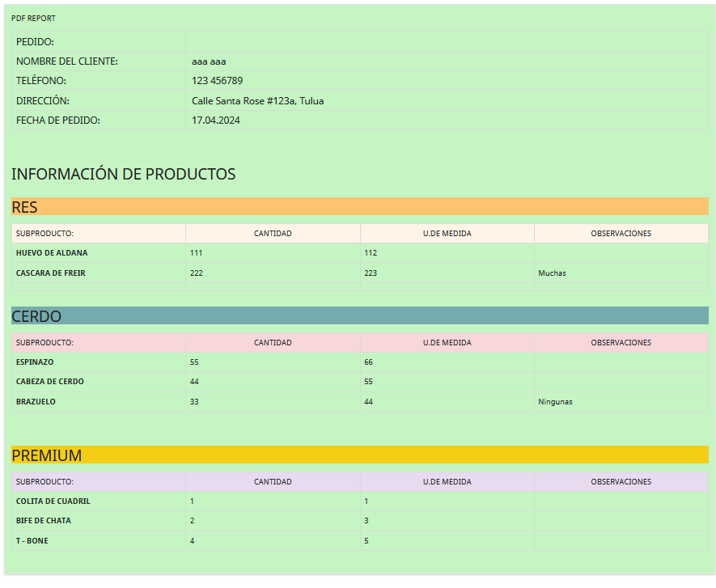Image resolution: width=716 pixels, height=588 pixels.
Task: Select the address Calle Santa Rose #123a, Tulua
Action: tap(257, 101)
